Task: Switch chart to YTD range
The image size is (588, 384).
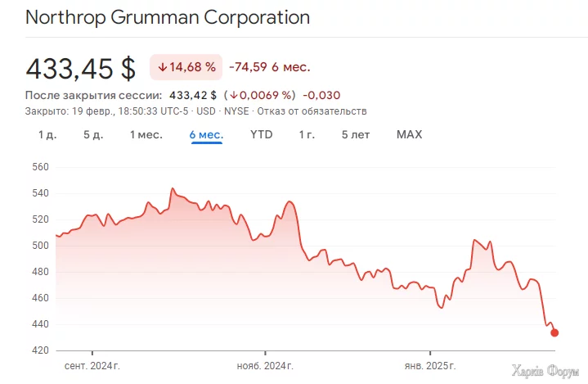Action: point(261,134)
